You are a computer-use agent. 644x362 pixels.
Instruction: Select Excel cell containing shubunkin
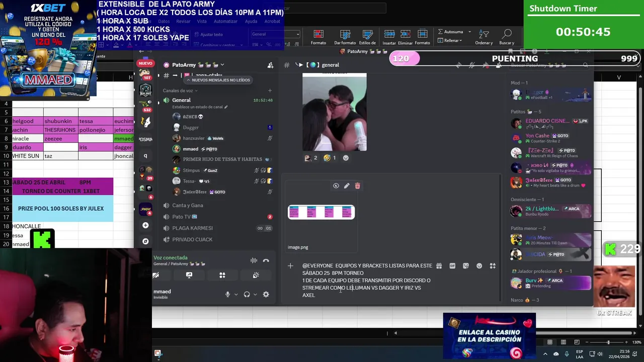tap(60, 121)
